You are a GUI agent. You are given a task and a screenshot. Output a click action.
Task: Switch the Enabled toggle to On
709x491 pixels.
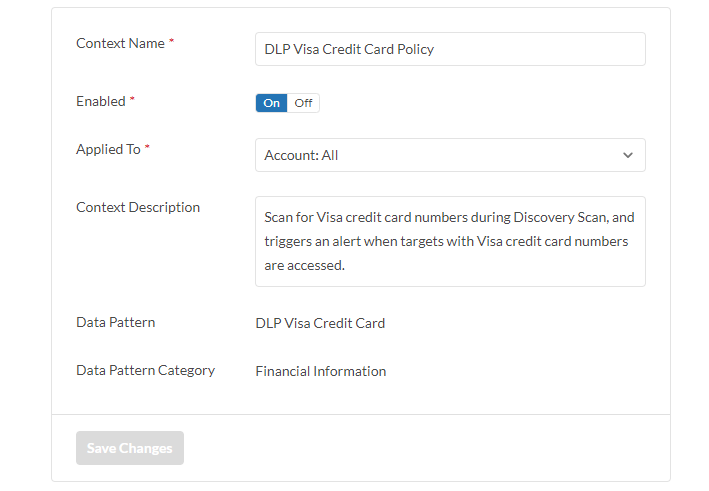coord(271,103)
